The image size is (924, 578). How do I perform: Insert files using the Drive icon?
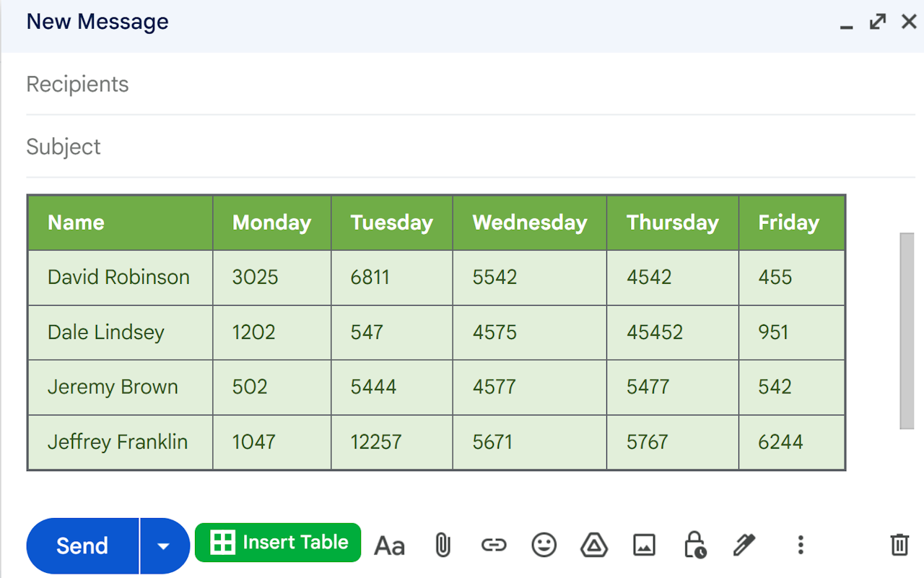pos(593,545)
